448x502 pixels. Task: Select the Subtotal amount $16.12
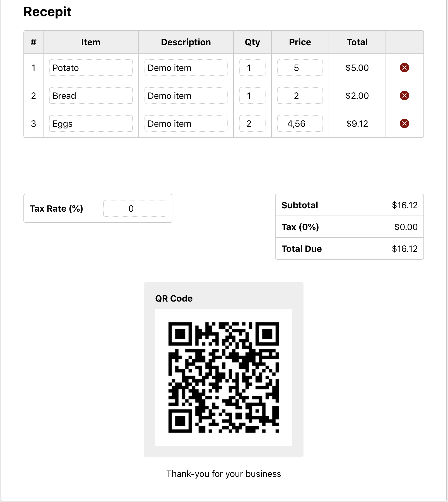pos(405,205)
